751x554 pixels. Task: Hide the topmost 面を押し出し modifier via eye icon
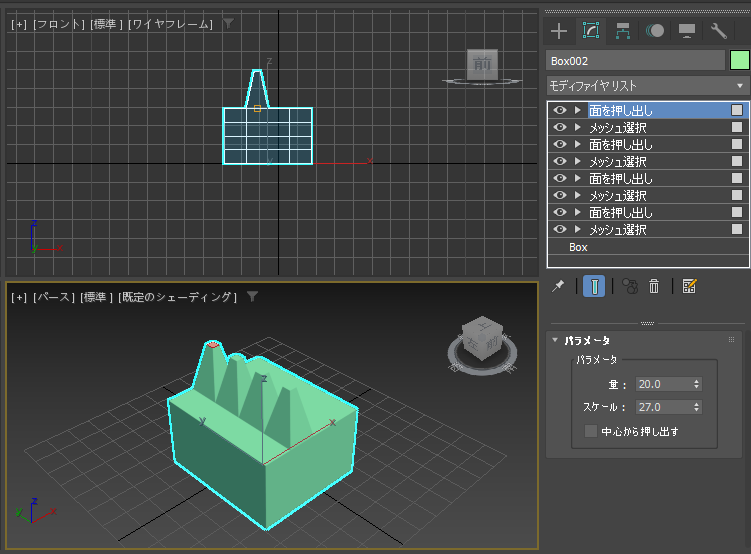coord(560,111)
